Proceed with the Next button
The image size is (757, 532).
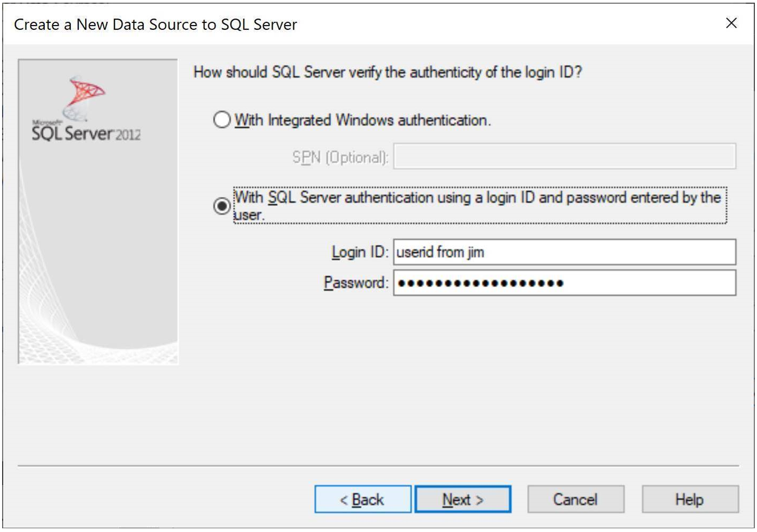(463, 500)
